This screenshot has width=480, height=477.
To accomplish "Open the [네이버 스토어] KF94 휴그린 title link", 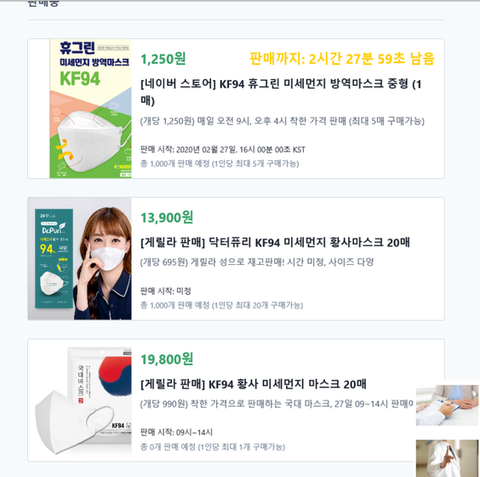I will tap(281, 92).
